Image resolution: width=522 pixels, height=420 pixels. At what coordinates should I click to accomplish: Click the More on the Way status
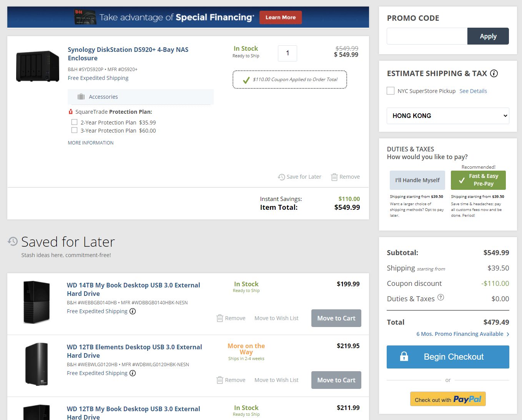246,349
